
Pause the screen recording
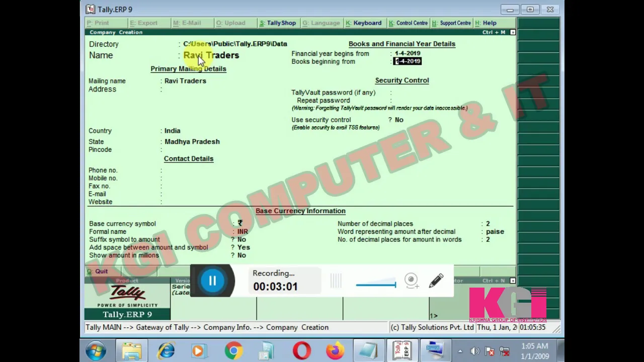coord(212,281)
